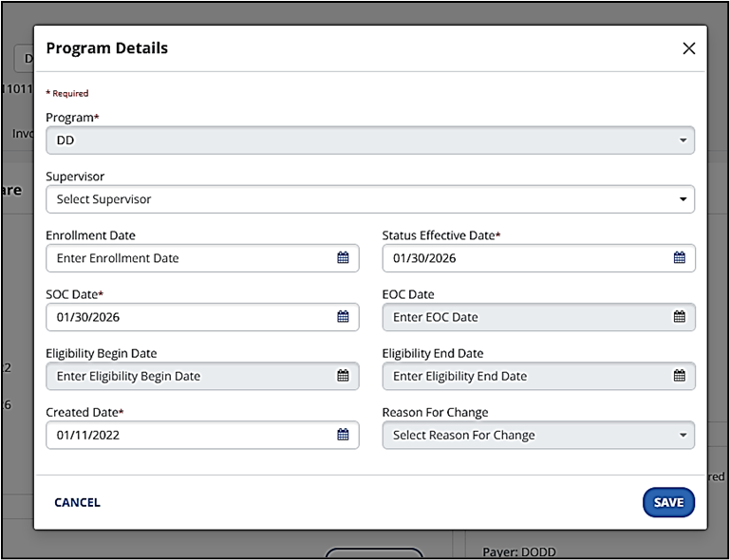Open calendar picker for Enrollment Date
This screenshot has width=730, height=560.
[x=343, y=258]
